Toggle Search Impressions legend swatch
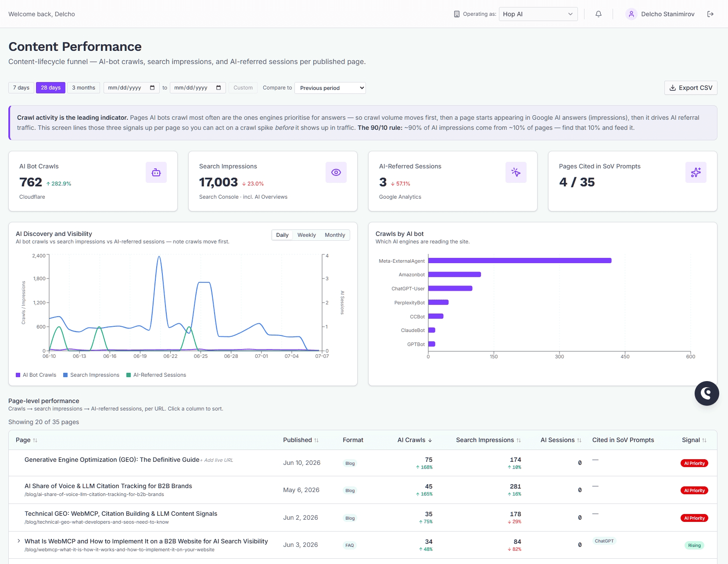This screenshot has height=564, width=728. [x=65, y=375]
